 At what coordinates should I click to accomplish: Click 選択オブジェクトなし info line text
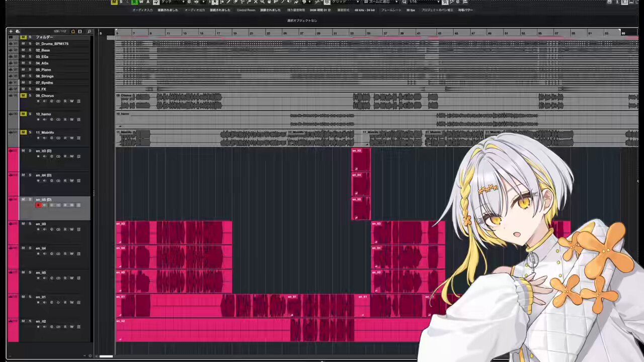(x=302, y=21)
